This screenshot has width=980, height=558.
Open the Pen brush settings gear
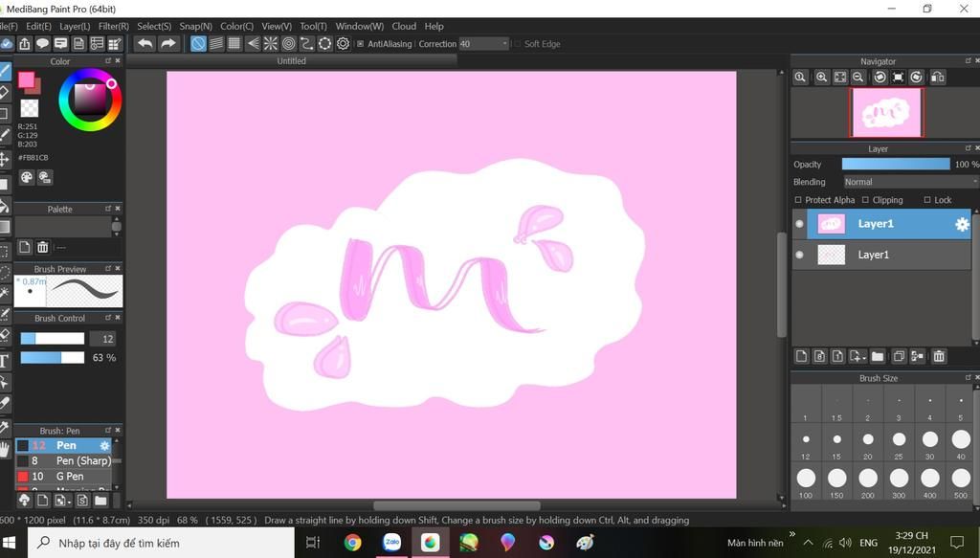point(104,445)
